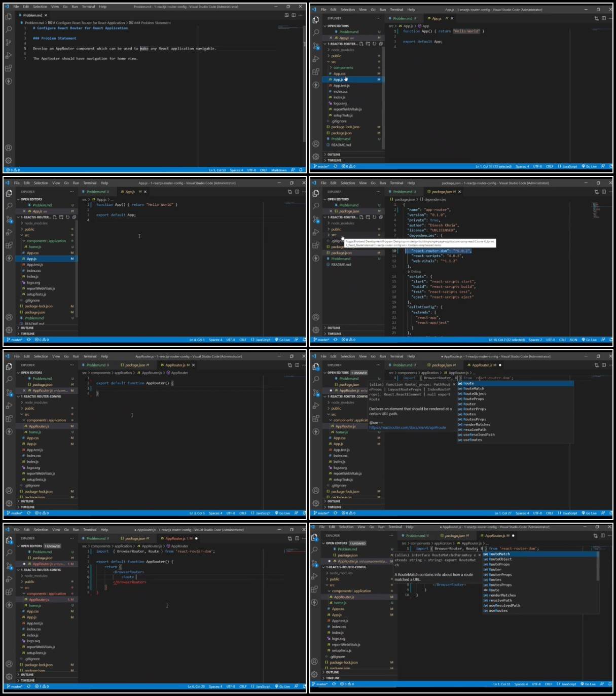
Task: Click the New File icon in the package.json-titled window explorer
Action: 361,217
